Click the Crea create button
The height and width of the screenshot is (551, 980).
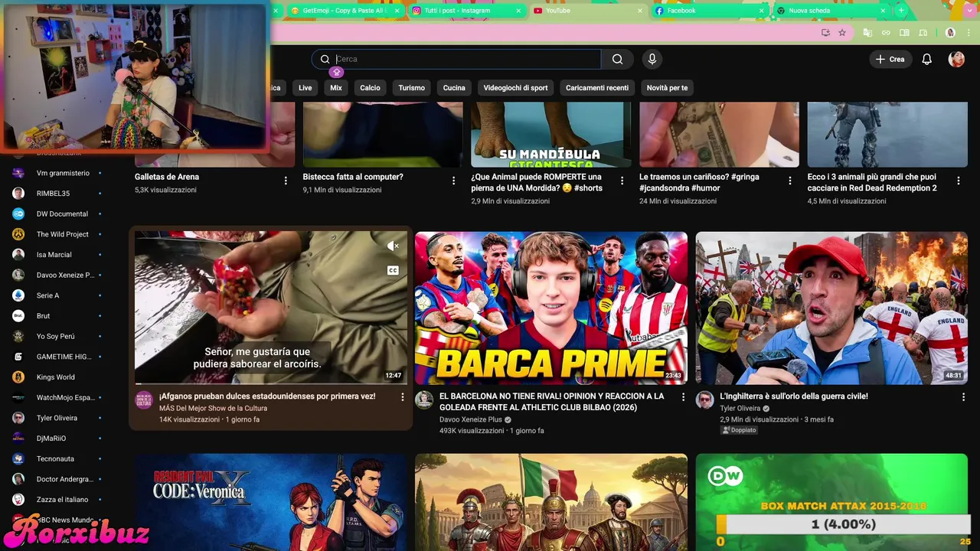tap(890, 59)
